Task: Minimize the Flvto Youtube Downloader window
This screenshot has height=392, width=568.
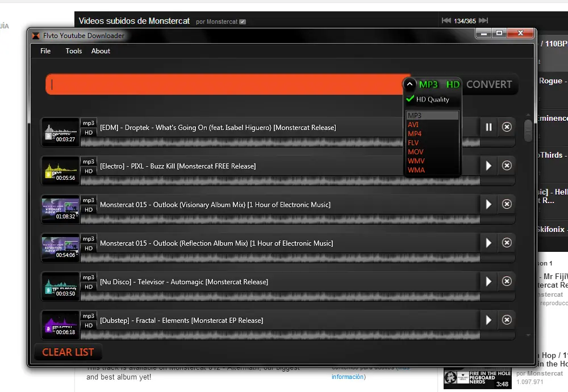Action: pyautogui.click(x=483, y=33)
